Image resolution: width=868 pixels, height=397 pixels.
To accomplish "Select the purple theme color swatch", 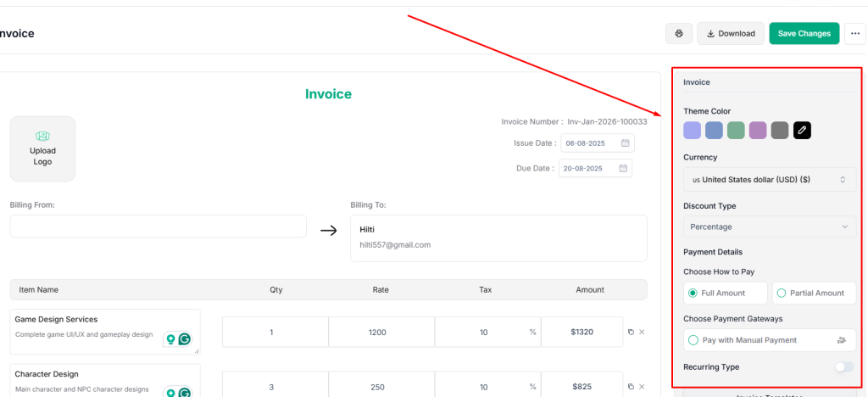I will click(758, 131).
